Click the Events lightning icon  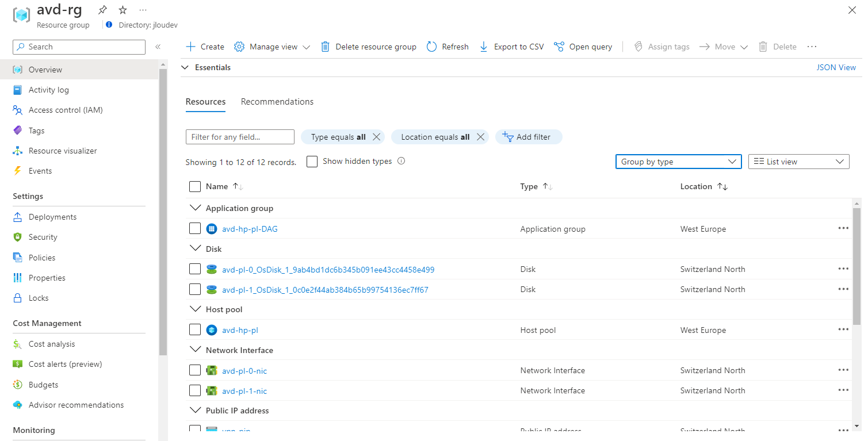click(x=17, y=171)
